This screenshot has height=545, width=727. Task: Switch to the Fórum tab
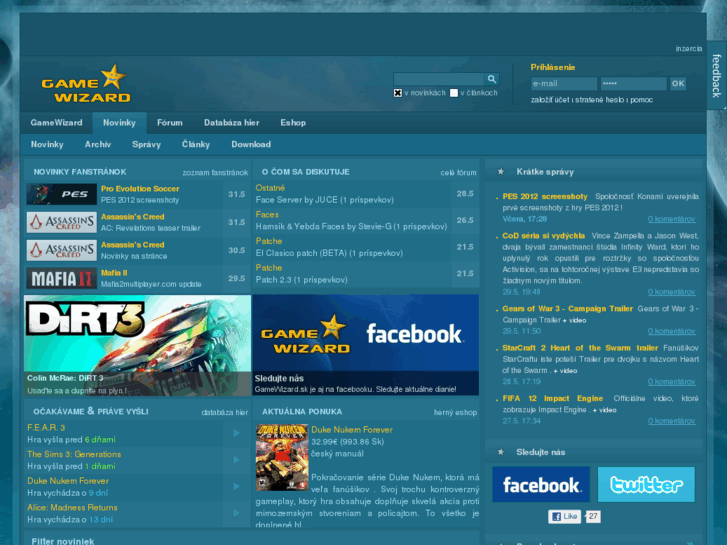click(x=170, y=123)
